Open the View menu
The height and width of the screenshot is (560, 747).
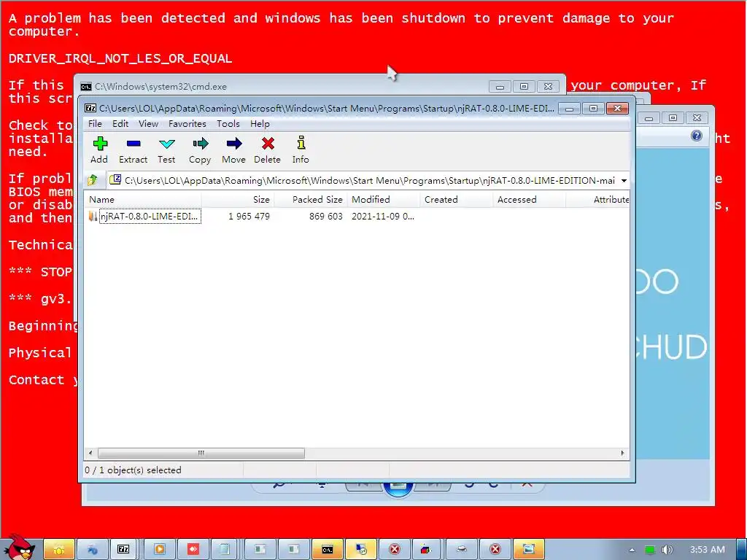point(149,124)
